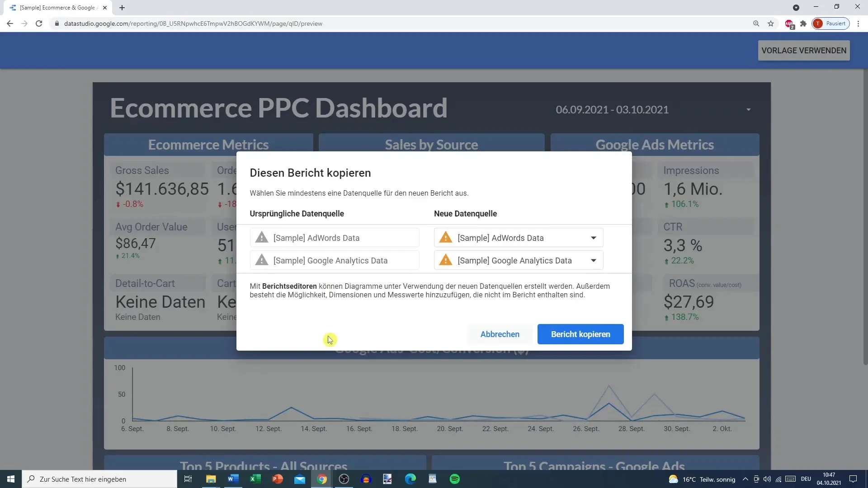Viewport: 868px width, 488px height.
Task: Show hidden tray icons chevron
Action: pos(745,479)
